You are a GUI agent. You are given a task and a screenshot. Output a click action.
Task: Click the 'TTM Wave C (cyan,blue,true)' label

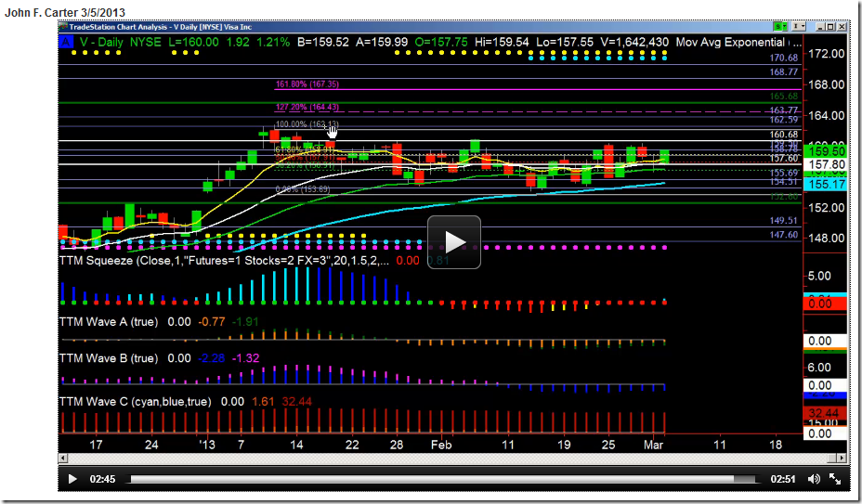tap(136, 402)
